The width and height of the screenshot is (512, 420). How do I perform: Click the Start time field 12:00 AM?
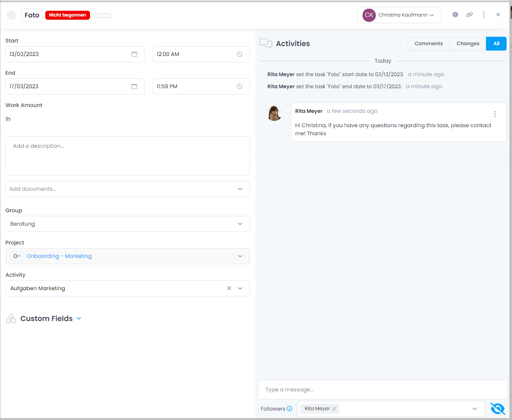pyautogui.click(x=201, y=54)
